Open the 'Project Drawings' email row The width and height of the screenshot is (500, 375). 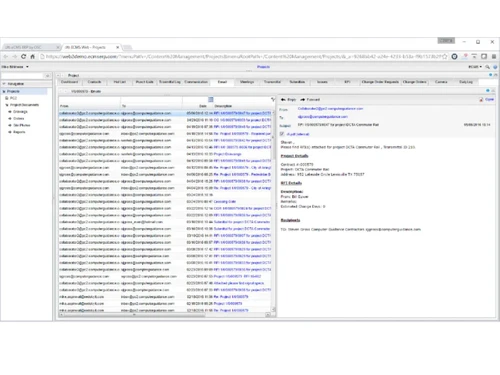click(165, 154)
